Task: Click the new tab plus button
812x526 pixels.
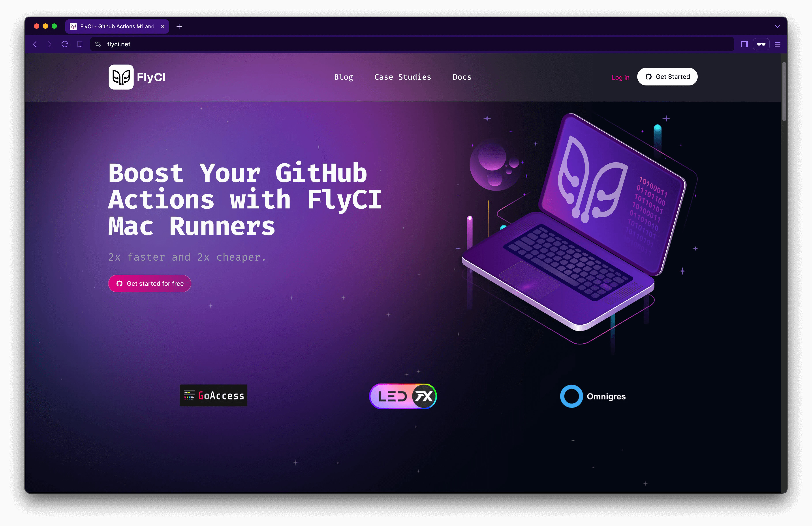Action: (x=179, y=26)
